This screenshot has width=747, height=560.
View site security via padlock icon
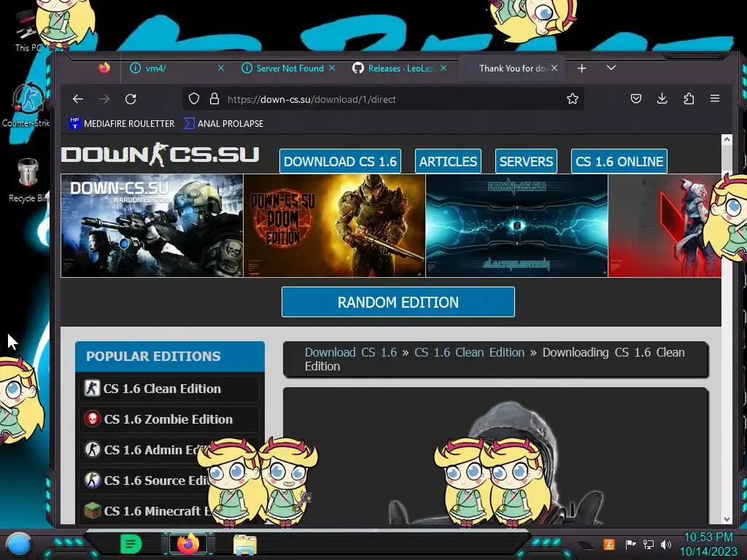click(214, 99)
